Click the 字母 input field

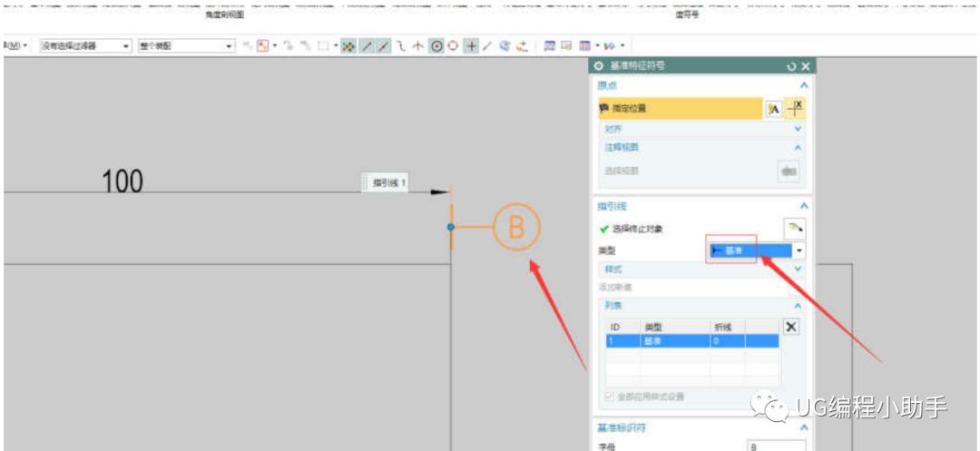[x=776, y=446]
